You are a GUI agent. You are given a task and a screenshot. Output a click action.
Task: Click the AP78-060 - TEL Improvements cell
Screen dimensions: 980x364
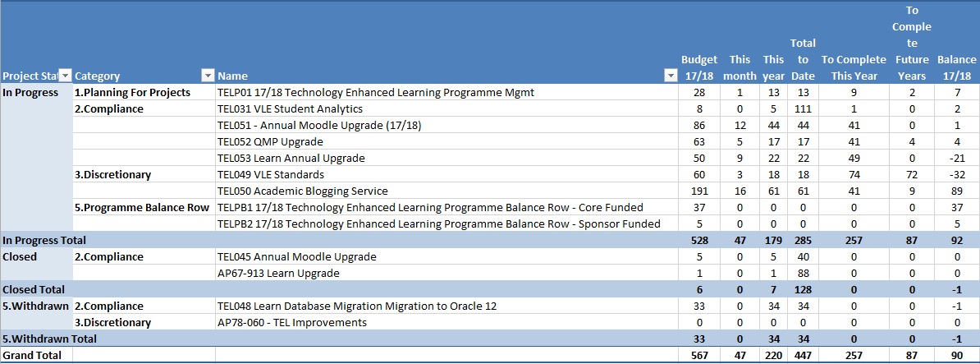pos(291,322)
